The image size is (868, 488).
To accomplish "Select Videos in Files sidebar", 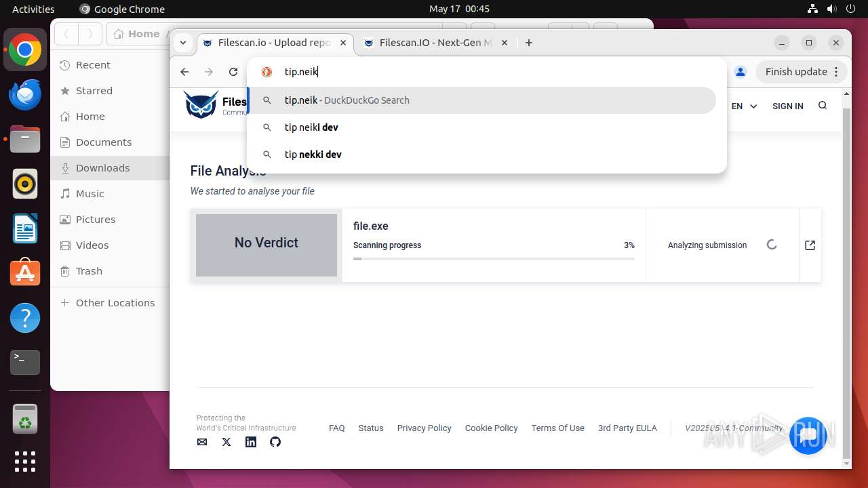I will [x=110, y=245].
